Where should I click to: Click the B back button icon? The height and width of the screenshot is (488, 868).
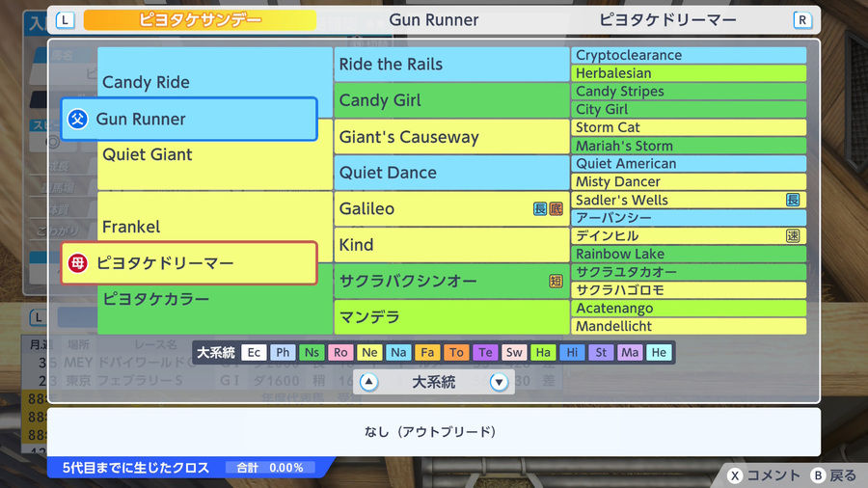[x=818, y=475]
